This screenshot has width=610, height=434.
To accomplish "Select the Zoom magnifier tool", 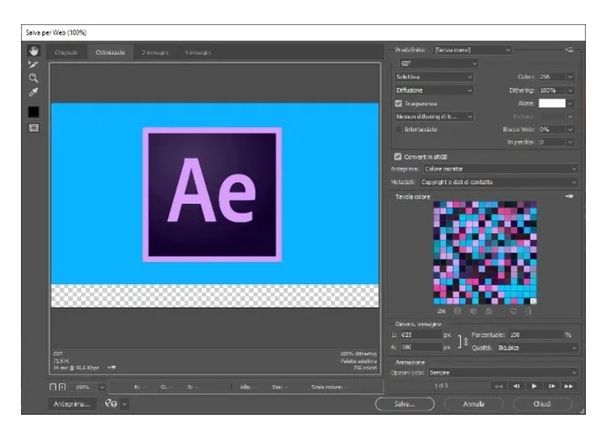I will pos(33,78).
